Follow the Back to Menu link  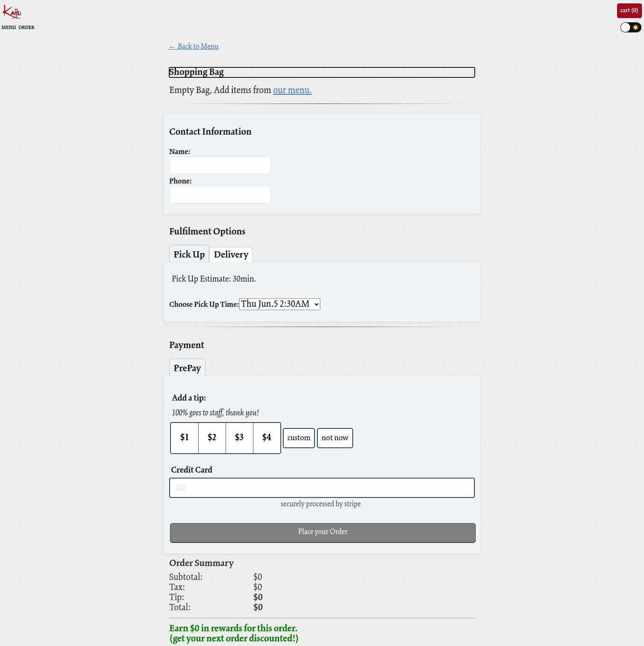(x=194, y=46)
